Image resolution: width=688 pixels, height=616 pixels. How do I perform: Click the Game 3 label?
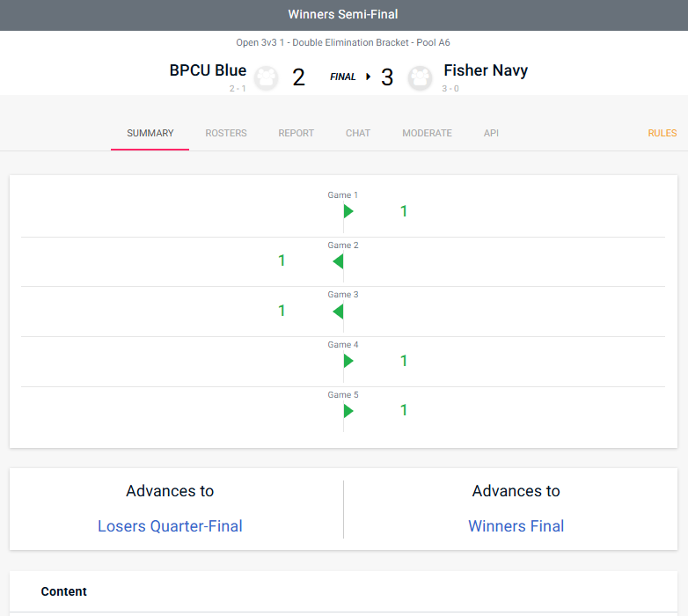pyautogui.click(x=343, y=295)
